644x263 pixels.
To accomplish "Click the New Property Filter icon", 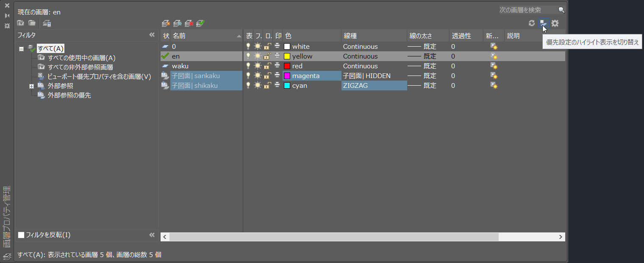I will click(x=20, y=23).
